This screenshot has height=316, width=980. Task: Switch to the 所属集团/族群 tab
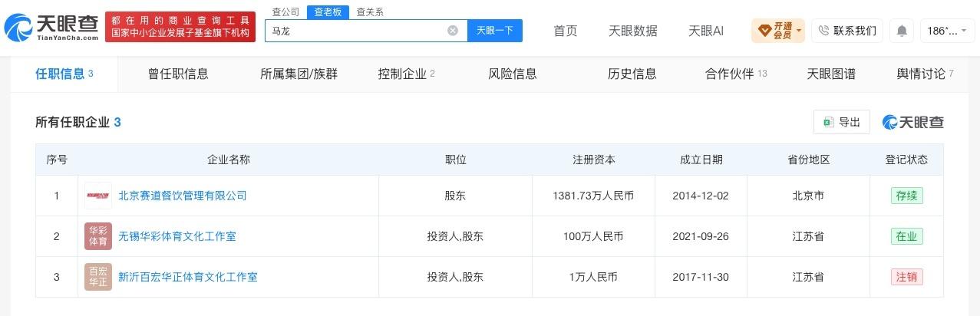(299, 74)
